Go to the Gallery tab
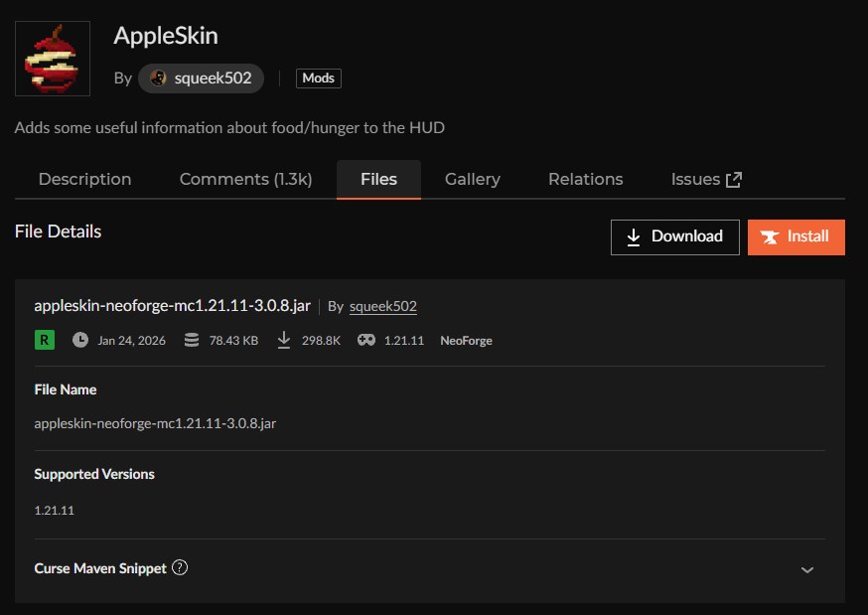This screenshot has height=615, width=868. coord(472,180)
